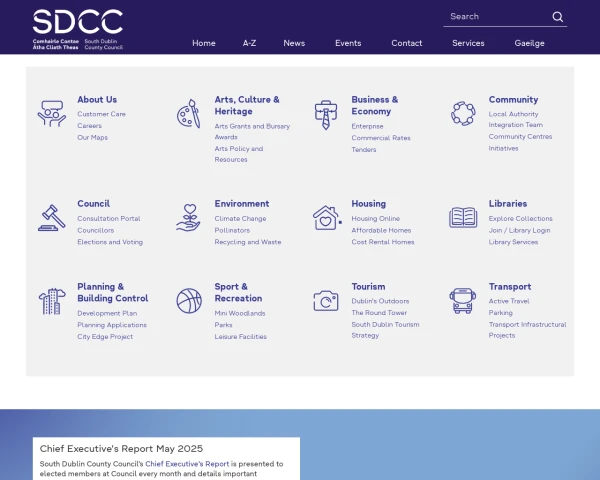This screenshot has width=600, height=480.
Task: Open the Climate Change link
Action: pyautogui.click(x=240, y=219)
